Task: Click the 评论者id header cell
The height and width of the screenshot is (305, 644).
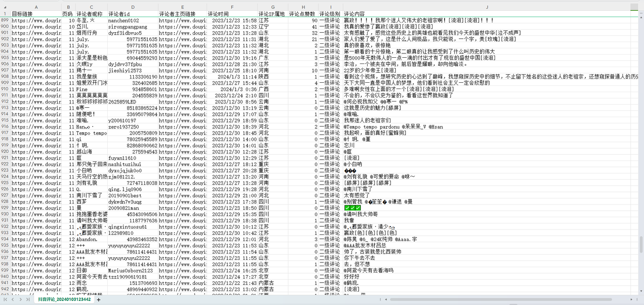Action: (133, 14)
